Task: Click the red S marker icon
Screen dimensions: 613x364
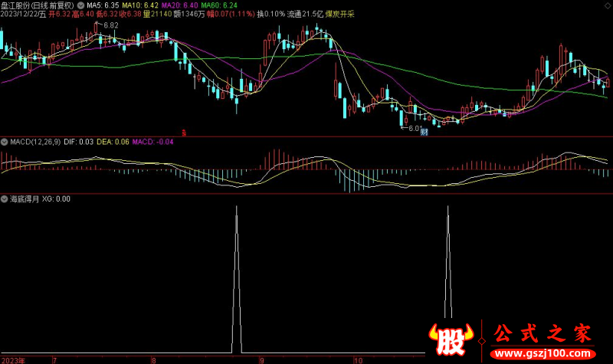Action: click(184, 133)
